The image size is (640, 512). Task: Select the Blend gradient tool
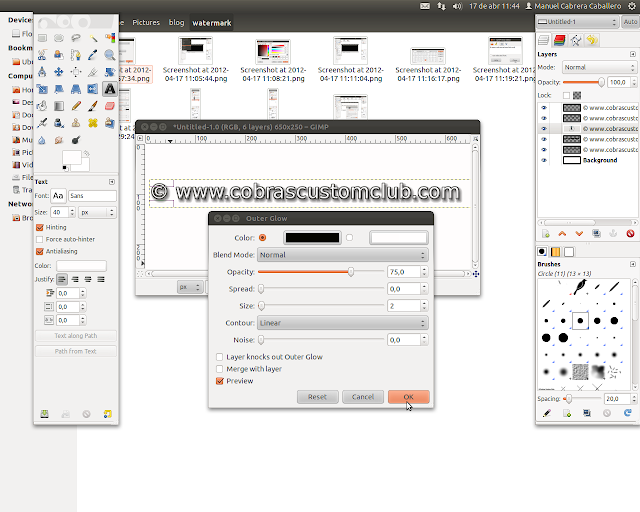59,106
